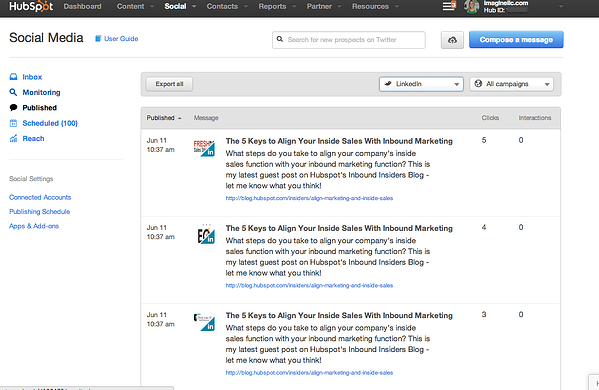Screen dimensions: 599x390
Task: Open the notifications menu icon
Action: [449, 6]
